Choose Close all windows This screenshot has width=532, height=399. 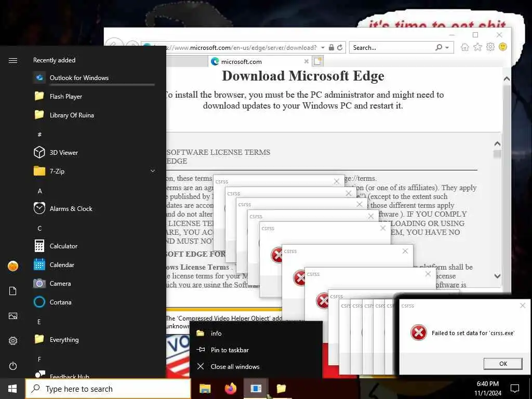256,366
